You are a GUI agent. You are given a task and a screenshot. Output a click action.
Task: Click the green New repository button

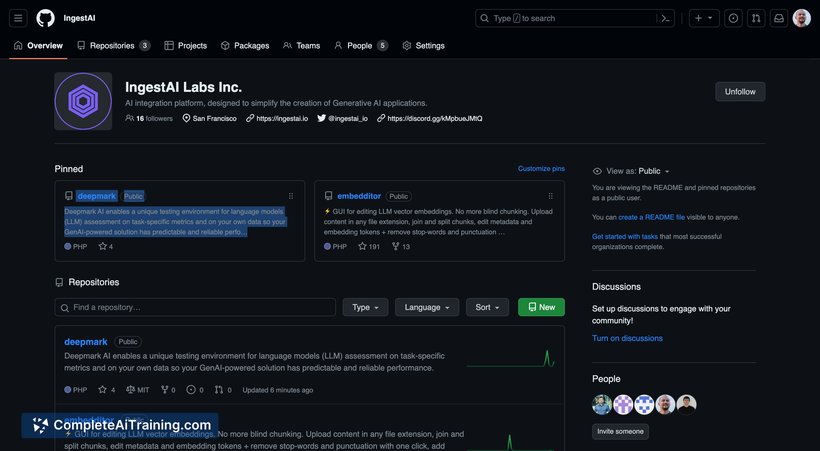click(541, 308)
